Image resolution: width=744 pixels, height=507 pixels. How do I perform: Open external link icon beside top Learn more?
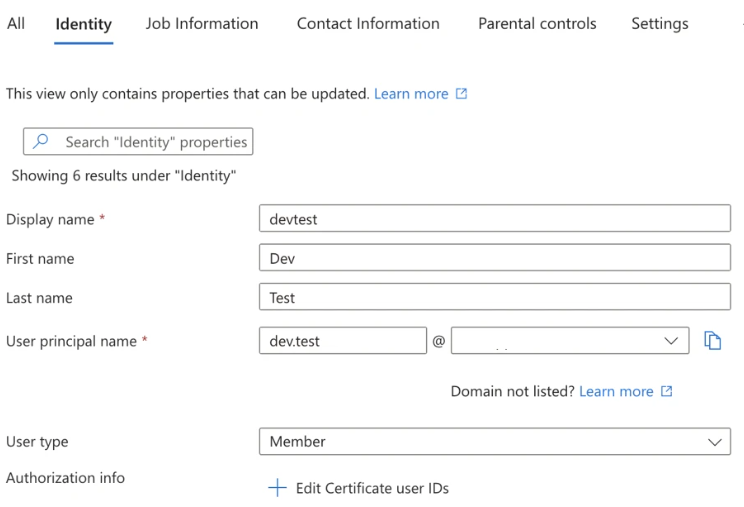pyautogui.click(x=461, y=93)
